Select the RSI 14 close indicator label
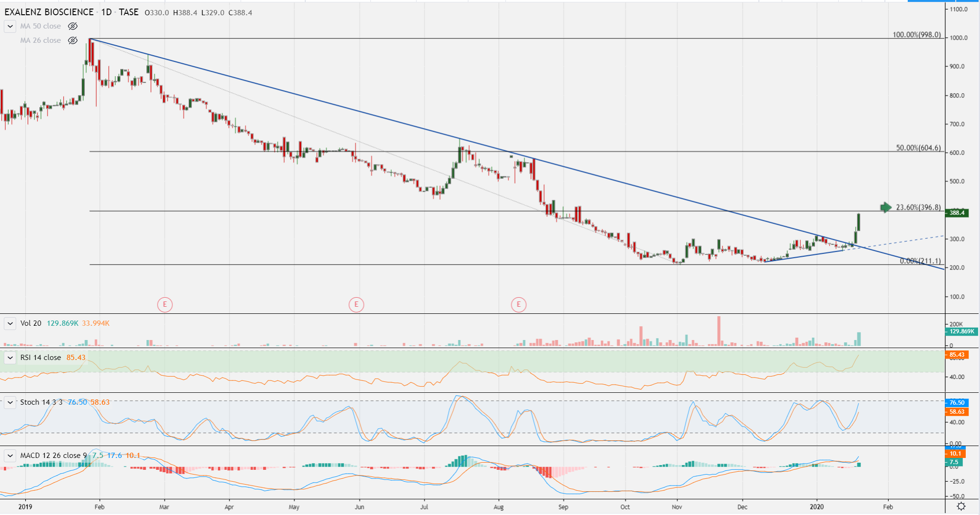 [x=40, y=358]
